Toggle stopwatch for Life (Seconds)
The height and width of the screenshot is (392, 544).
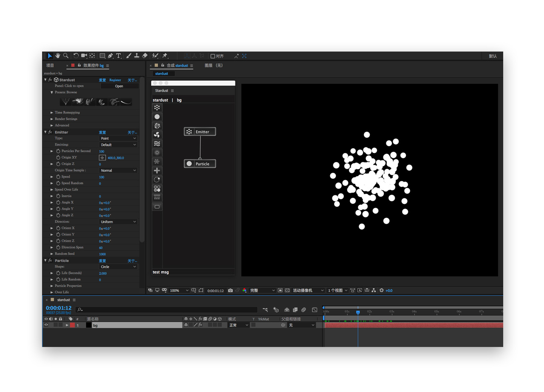pyautogui.click(x=58, y=273)
